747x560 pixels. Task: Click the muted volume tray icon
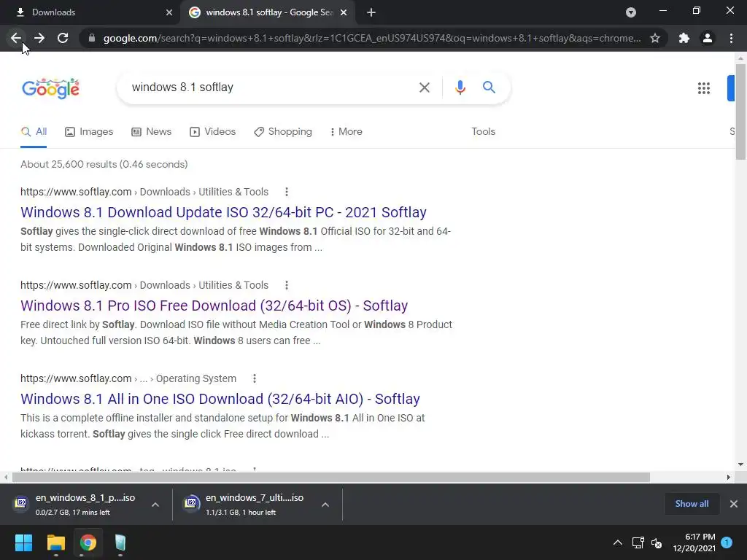(x=657, y=542)
